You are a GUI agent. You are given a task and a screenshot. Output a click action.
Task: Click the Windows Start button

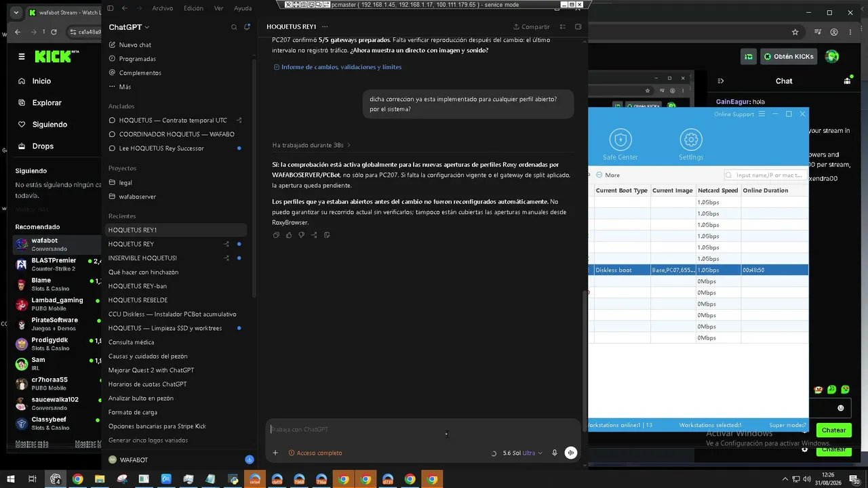point(11,479)
